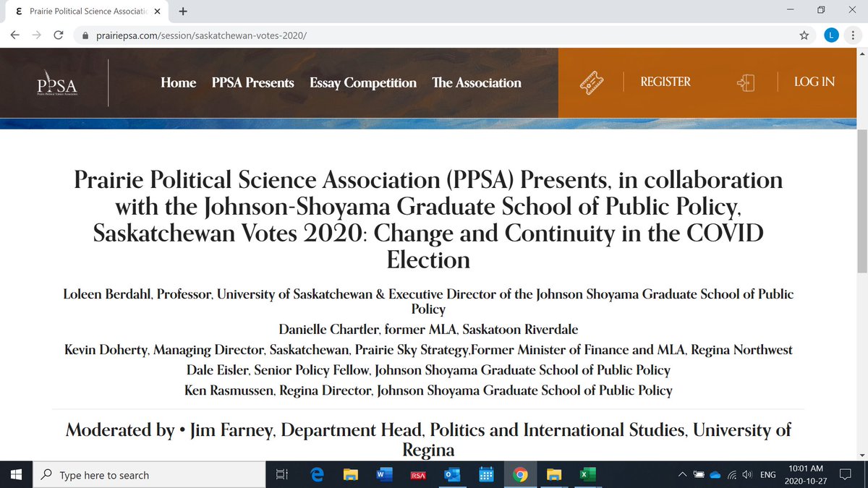The image size is (868, 488).
Task: Click the 'Kevin Doherty, Managing Director' line
Action: (x=428, y=350)
